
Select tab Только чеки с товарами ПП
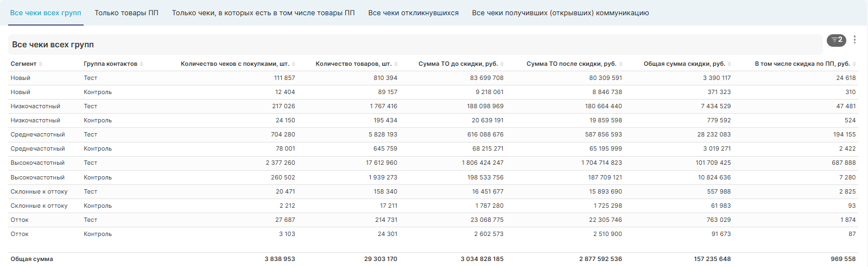[x=263, y=13]
